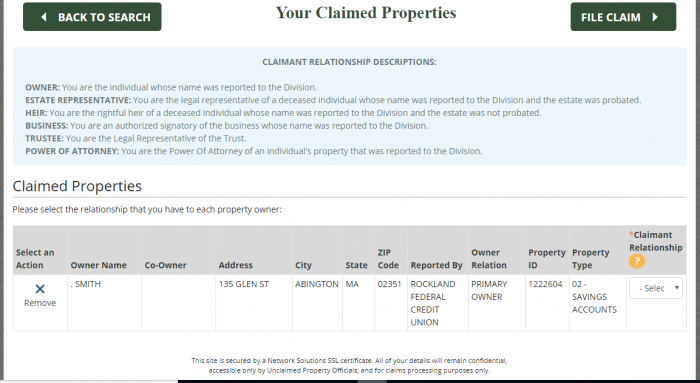The image size is (700, 383).
Task: Click the Co-Owner column header
Action: 165,265
